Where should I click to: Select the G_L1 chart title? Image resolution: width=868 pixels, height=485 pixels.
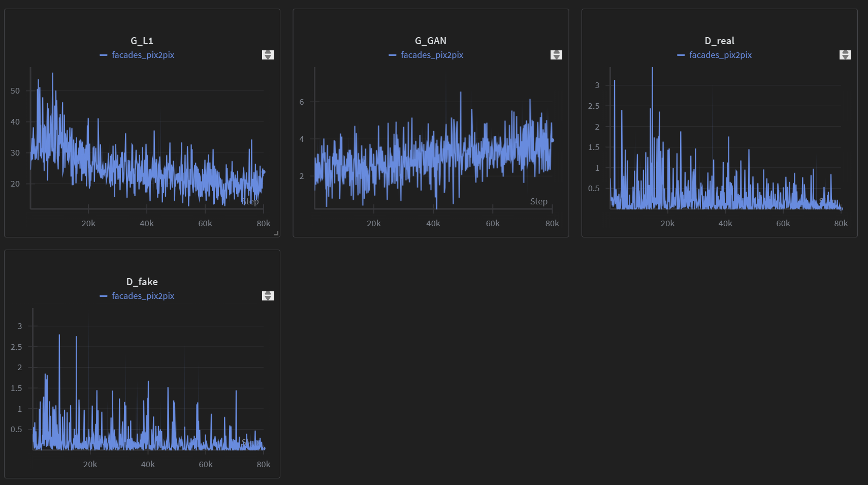click(x=142, y=41)
